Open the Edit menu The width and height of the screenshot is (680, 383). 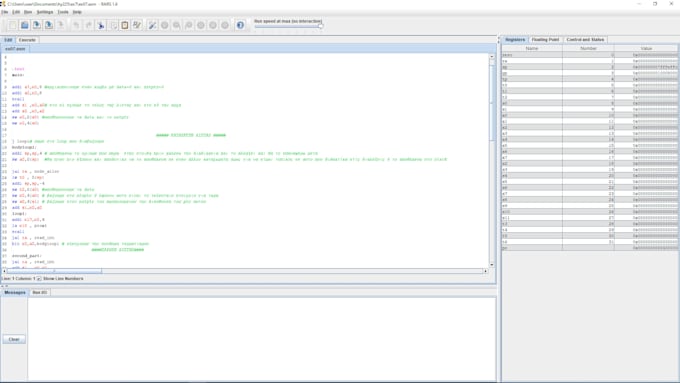point(16,12)
